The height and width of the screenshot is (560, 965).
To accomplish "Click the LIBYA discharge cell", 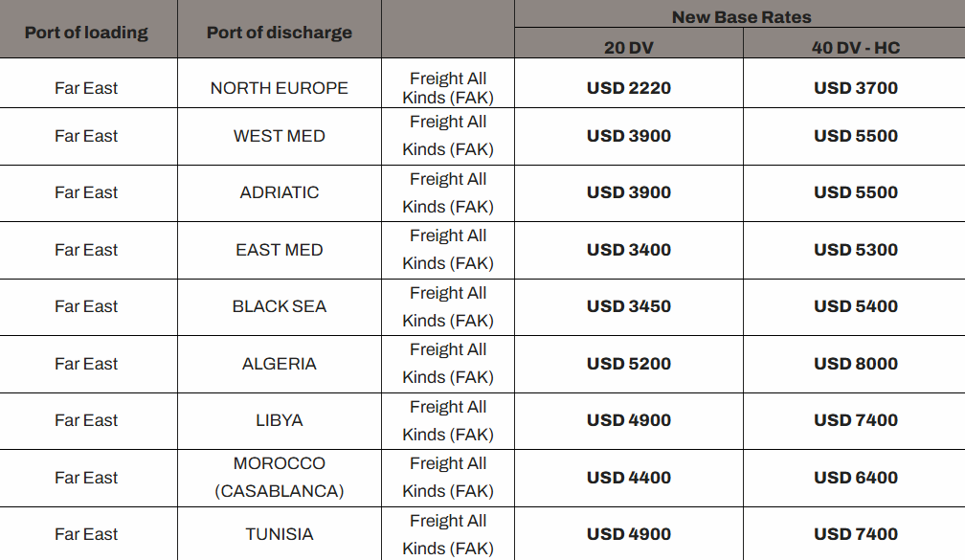I will point(279,420).
